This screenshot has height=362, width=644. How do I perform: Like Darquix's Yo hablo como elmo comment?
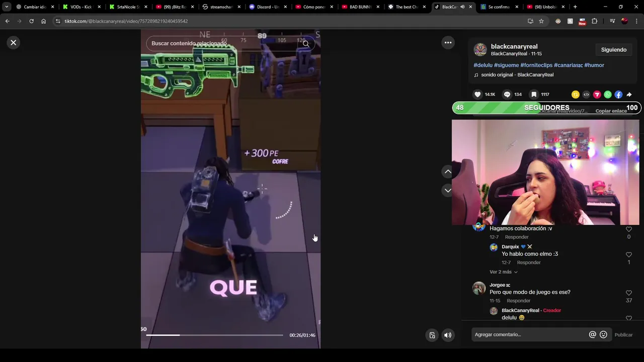tap(628, 255)
